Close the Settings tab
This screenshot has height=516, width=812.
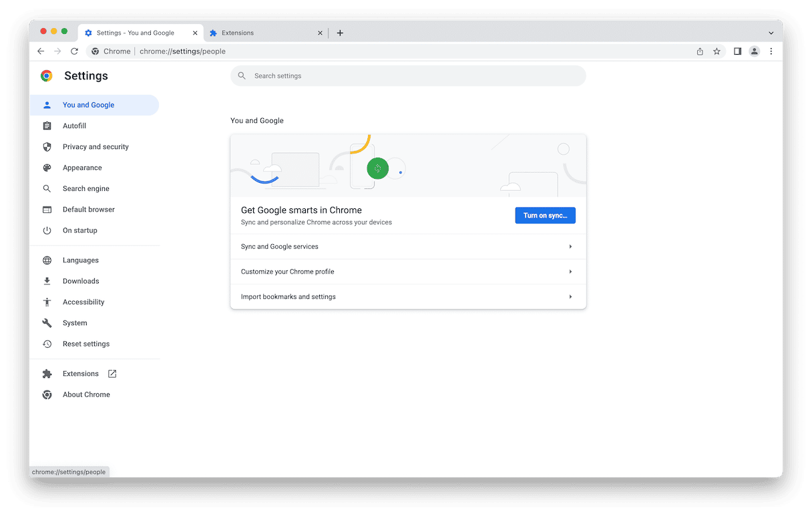pyautogui.click(x=195, y=33)
